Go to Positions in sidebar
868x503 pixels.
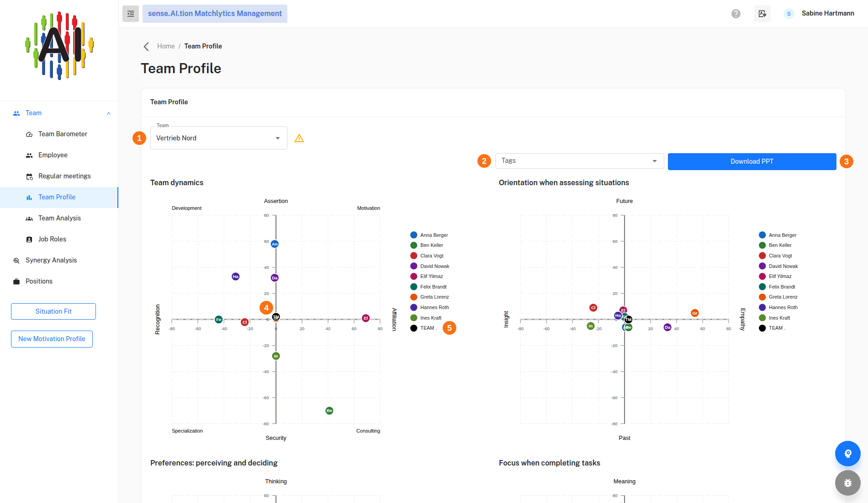pos(59,281)
